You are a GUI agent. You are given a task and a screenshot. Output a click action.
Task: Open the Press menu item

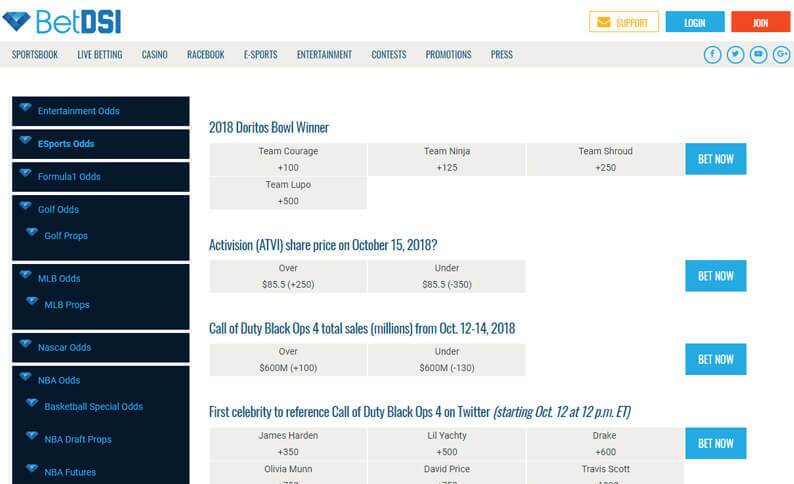(501, 55)
